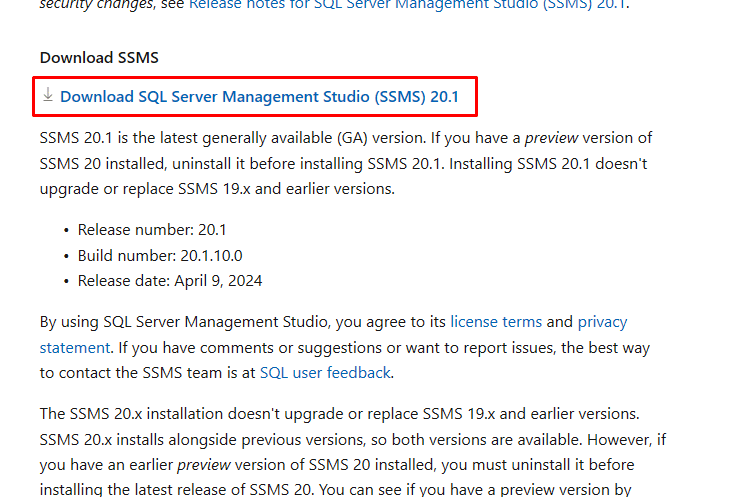Select 'Release number: 20.1' bullet text

[x=152, y=230]
